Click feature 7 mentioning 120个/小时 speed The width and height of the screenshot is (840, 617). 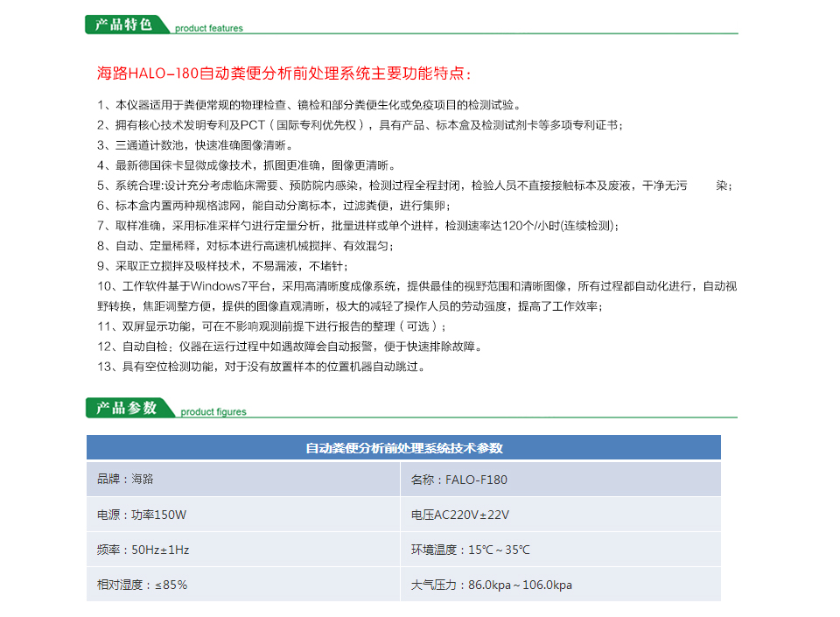(x=358, y=226)
